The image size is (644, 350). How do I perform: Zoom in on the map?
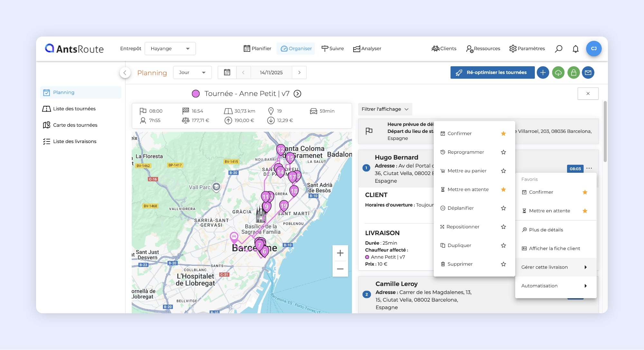point(340,253)
